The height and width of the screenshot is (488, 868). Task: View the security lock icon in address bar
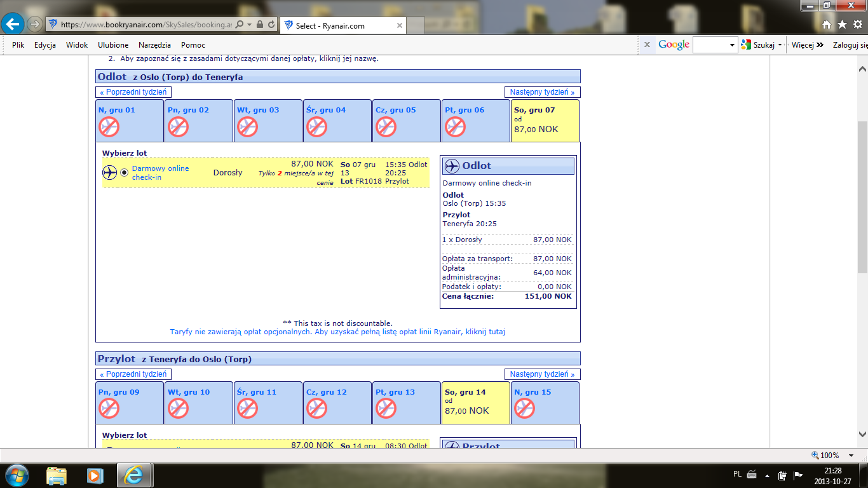pos(259,24)
